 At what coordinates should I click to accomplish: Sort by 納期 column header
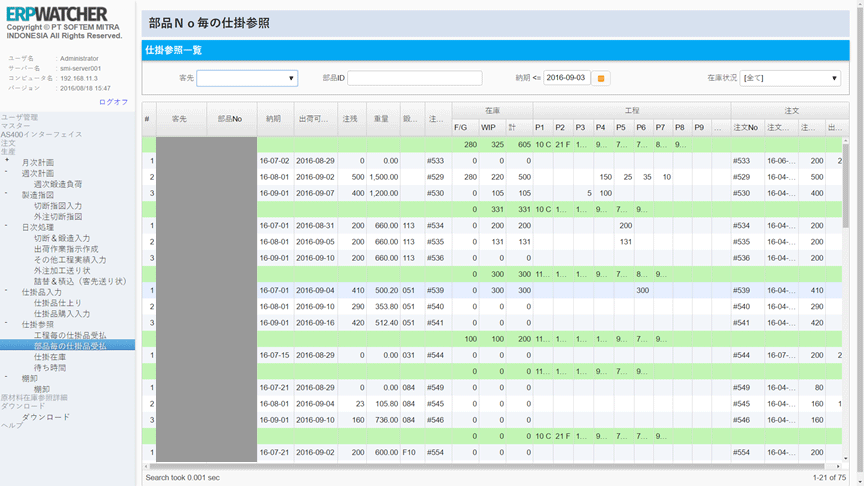(275, 118)
